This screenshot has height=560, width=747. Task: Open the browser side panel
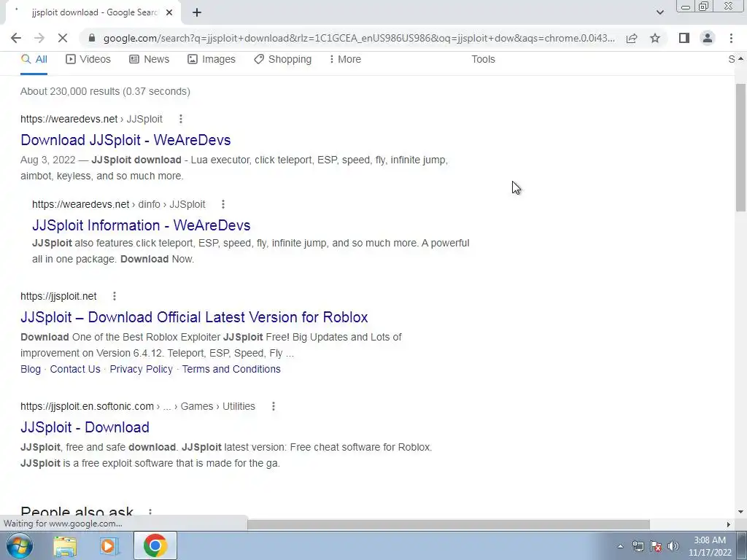tap(684, 38)
